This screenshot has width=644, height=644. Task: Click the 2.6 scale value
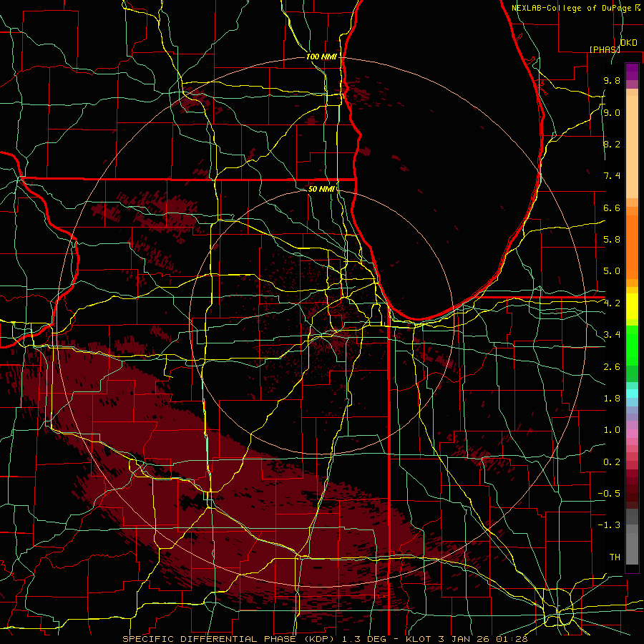click(x=612, y=367)
